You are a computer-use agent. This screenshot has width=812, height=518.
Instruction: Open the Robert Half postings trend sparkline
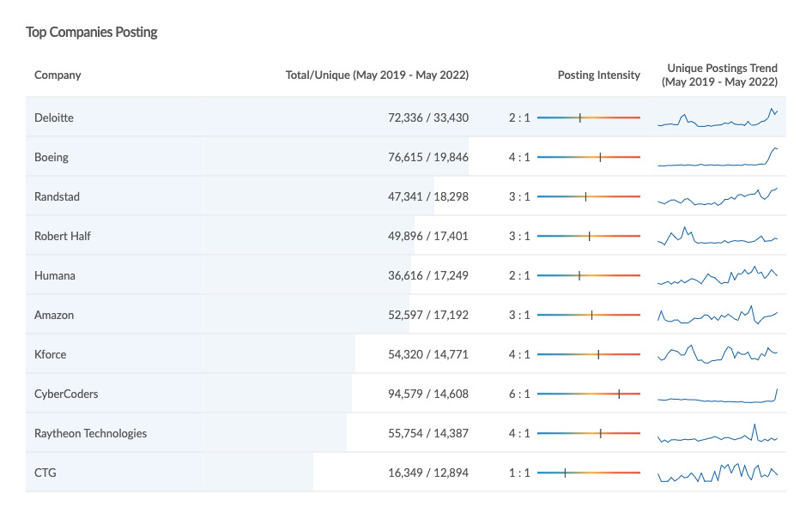718,236
